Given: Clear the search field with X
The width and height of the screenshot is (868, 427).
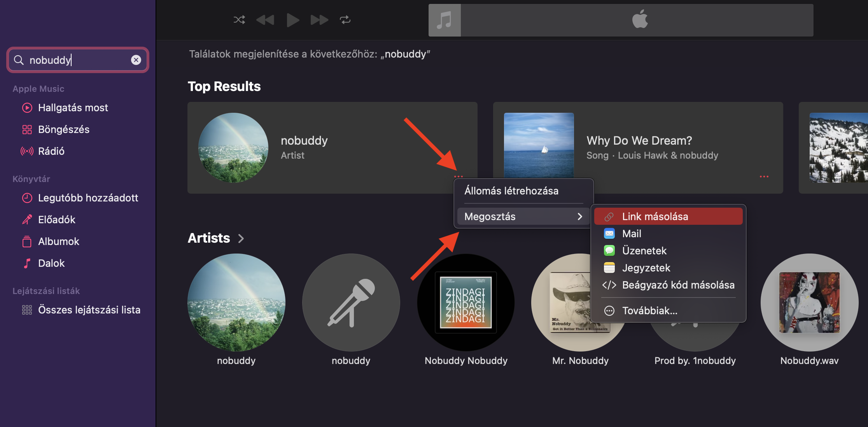Looking at the screenshot, I should tap(136, 60).
